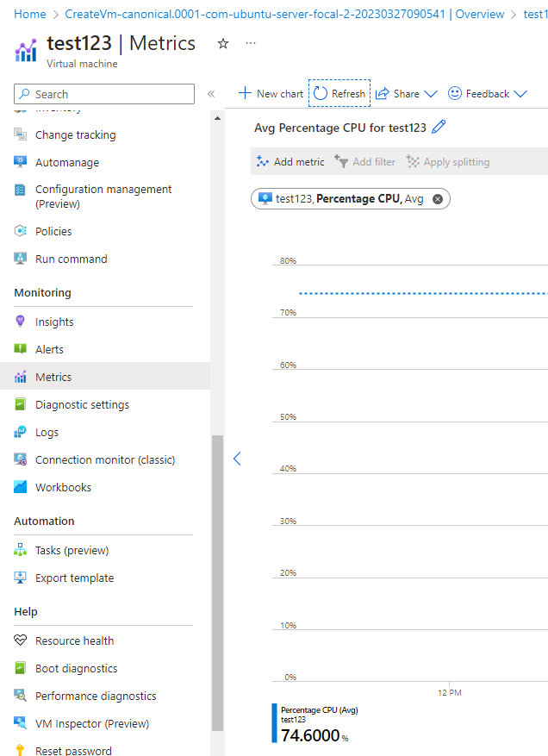The width and height of the screenshot is (548, 756).
Task: Click Apply splitting
Action: coord(448,161)
